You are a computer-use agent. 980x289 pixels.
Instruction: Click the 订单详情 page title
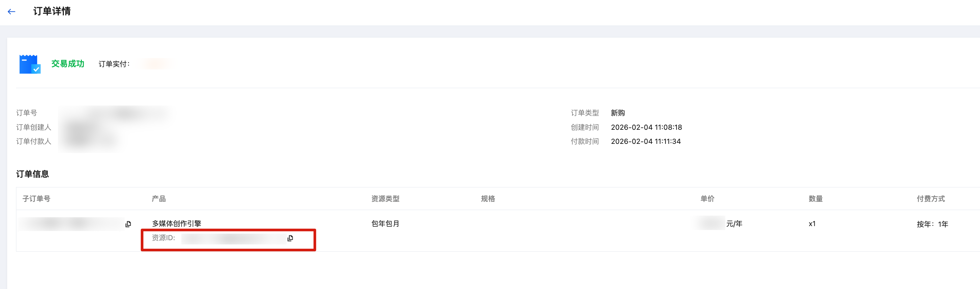tap(52, 11)
